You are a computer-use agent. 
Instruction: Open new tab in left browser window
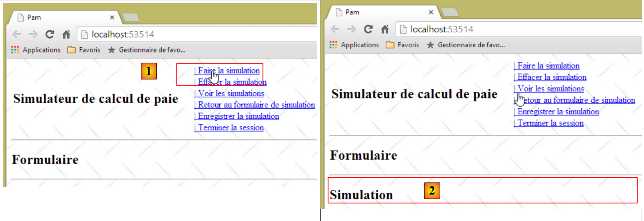click(x=131, y=17)
